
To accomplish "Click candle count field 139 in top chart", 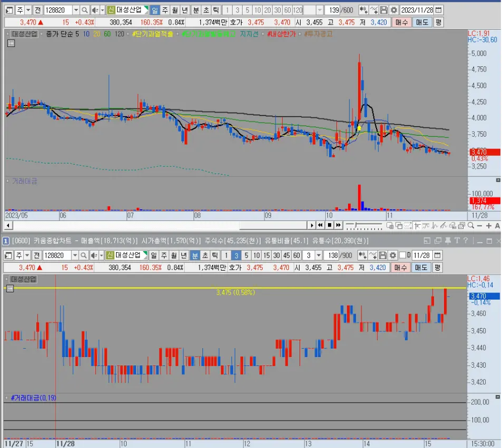I will click(x=334, y=10).
